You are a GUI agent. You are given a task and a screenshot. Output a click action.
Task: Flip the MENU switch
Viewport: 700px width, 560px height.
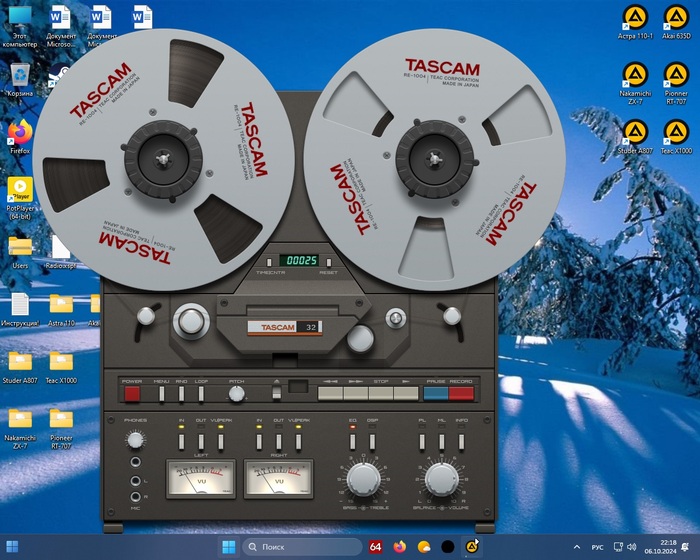[161, 393]
